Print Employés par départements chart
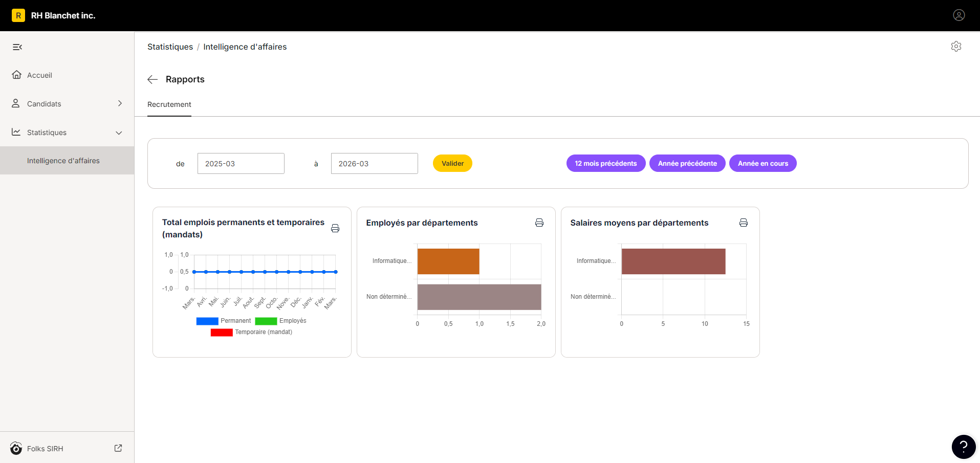This screenshot has width=980, height=463. point(539,223)
